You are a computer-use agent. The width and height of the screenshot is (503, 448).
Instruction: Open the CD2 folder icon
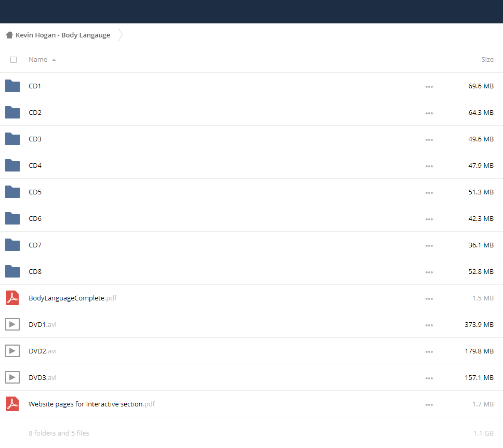click(x=12, y=113)
